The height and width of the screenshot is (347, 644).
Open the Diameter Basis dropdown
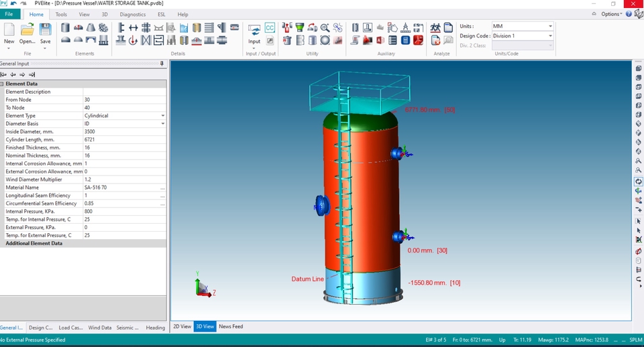pos(162,124)
